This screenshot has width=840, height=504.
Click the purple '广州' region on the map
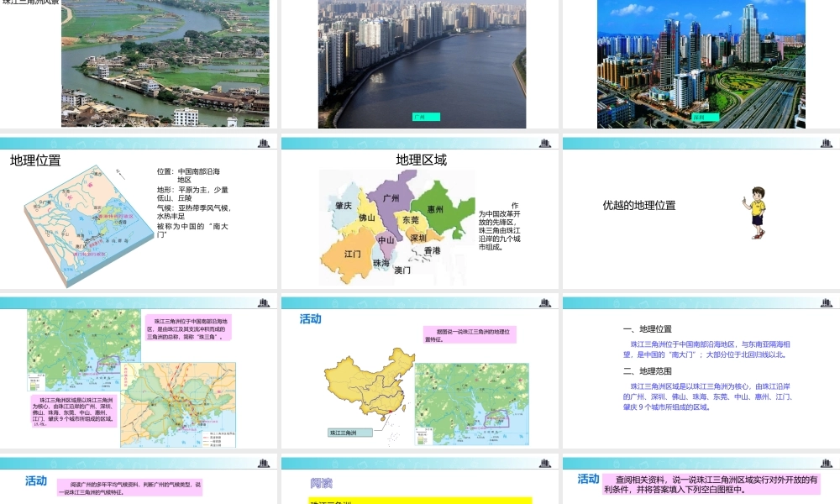(x=391, y=198)
